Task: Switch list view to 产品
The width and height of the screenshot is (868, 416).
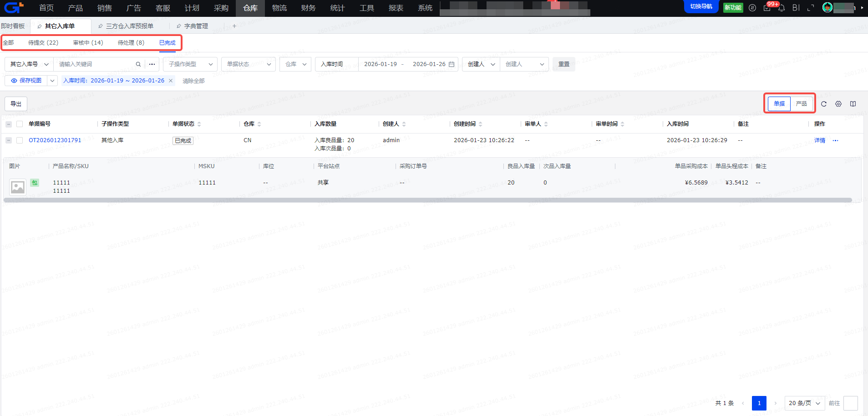Action: [x=802, y=104]
